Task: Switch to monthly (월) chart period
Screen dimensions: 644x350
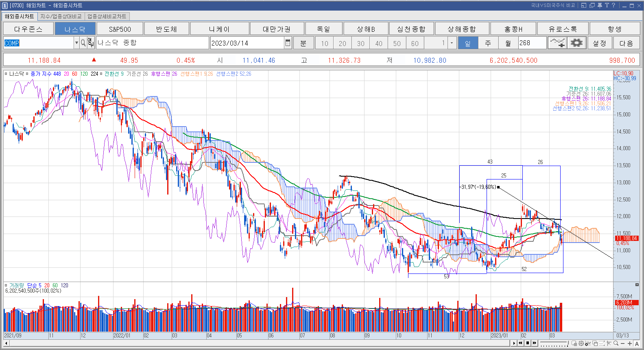Action: click(508, 43)
